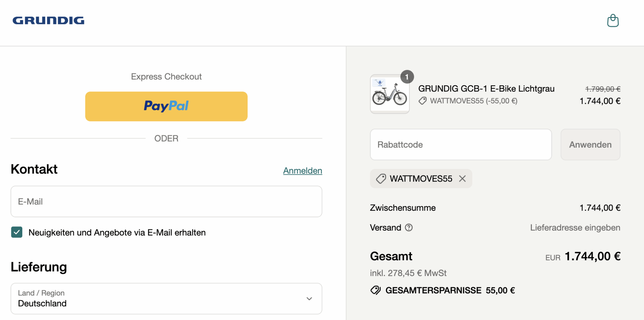
Task: Click tag icon beside WATTMOVES55 (-55,00 €) line
Action: click(x=423, y=101)
